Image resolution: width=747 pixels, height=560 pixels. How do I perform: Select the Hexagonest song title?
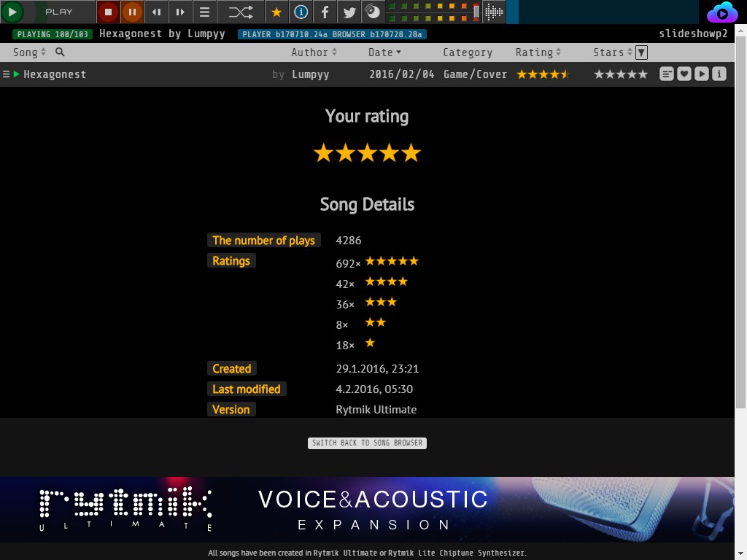point(55,74)
